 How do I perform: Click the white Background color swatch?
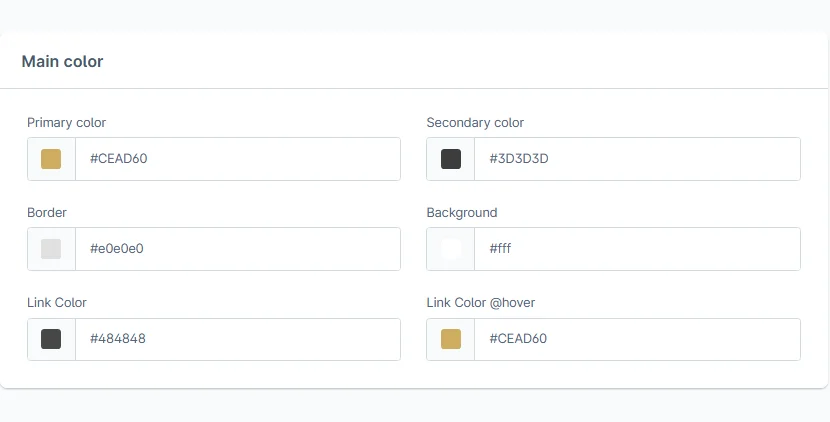click(451, 249)
